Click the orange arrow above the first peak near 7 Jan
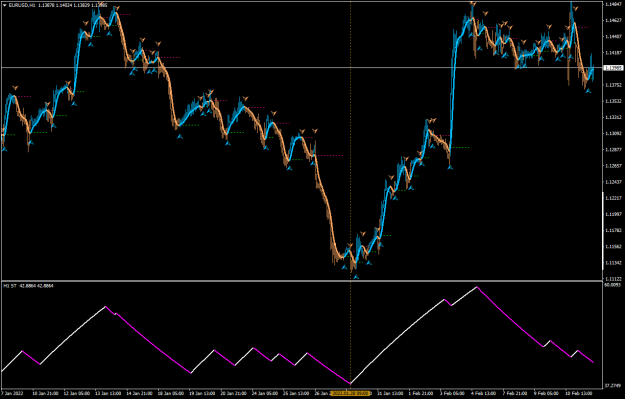Screen dimensions: 625x399 point(15,88)
